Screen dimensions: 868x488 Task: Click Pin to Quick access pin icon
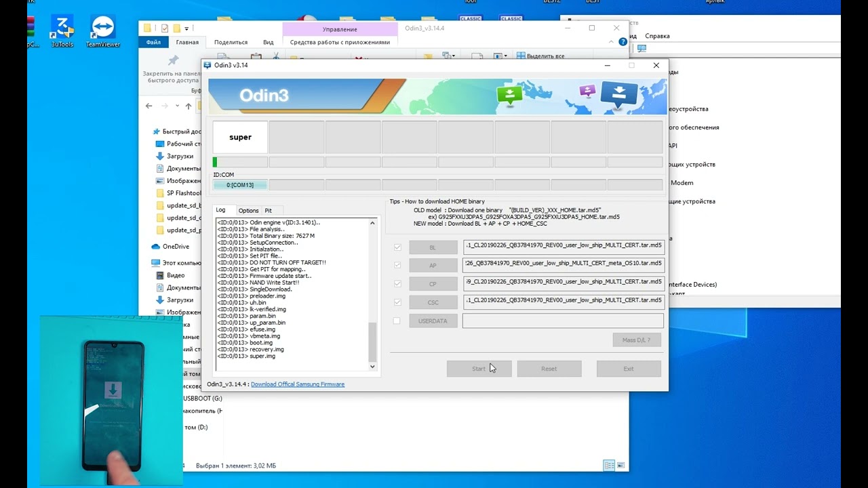point(173,60)
